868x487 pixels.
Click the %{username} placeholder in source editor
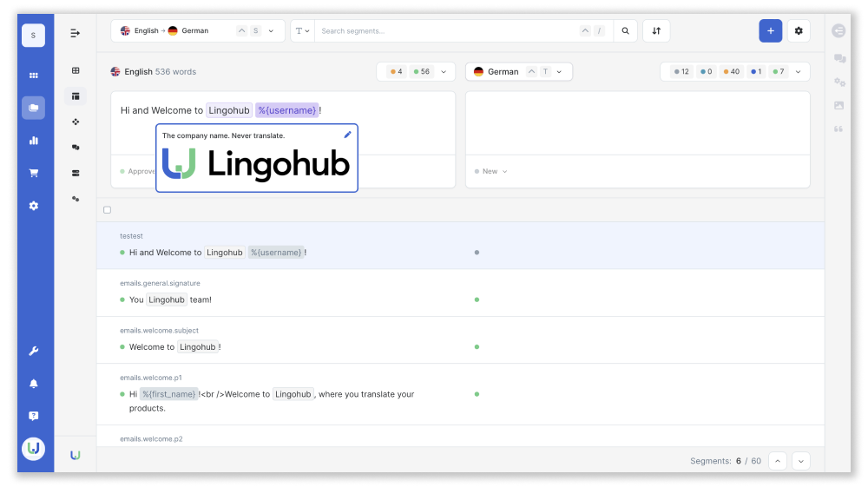[x=286, y=110]
